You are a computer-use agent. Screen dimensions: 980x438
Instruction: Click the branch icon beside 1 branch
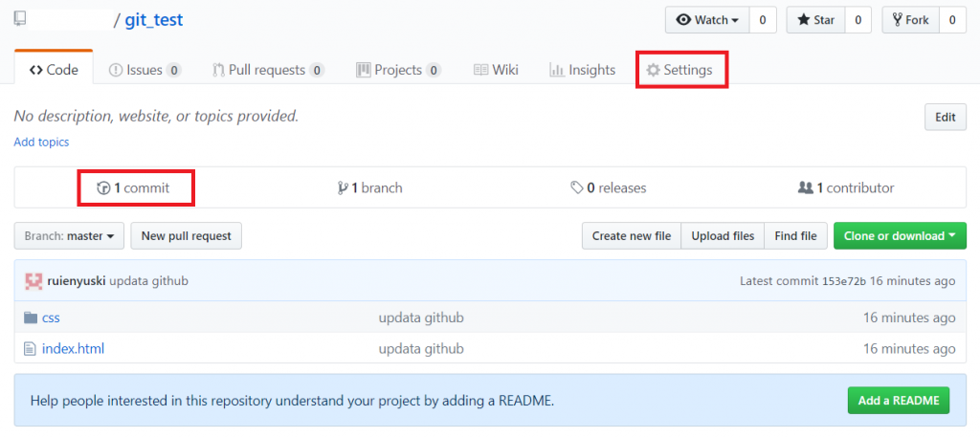click(343, 187)
